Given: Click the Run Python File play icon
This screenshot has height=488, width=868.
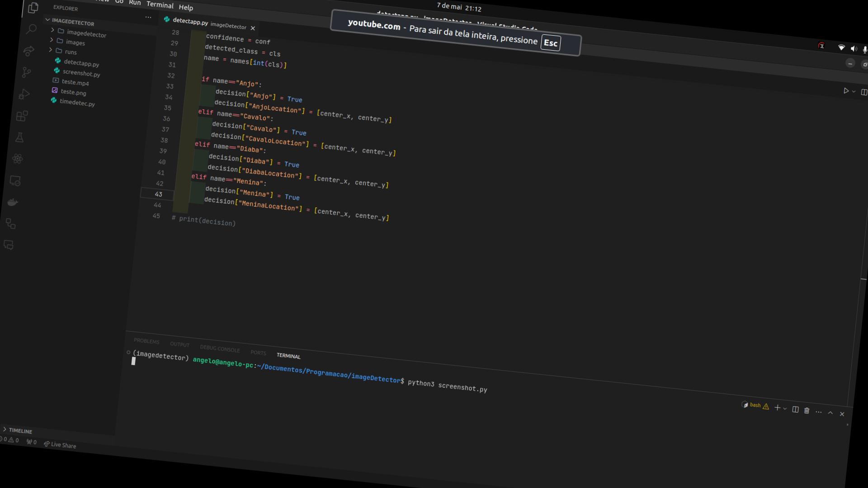Looking at the screenshot, I should [x=846, y=91].
